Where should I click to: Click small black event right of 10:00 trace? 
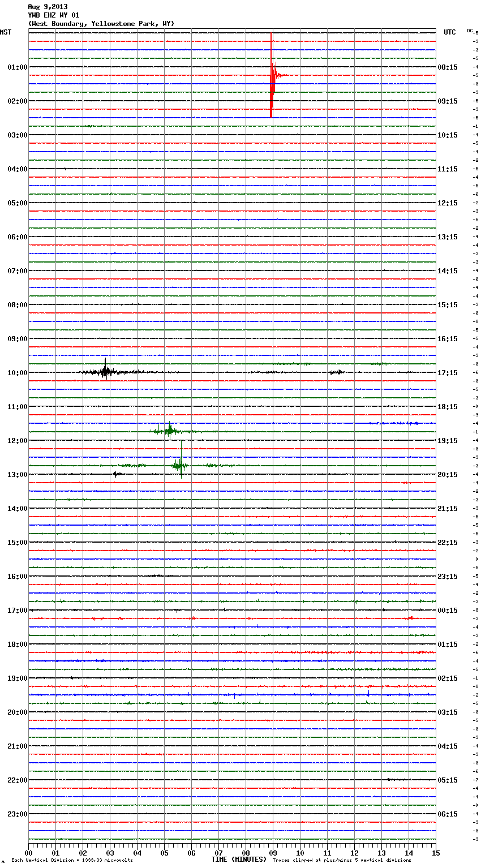[x=337, y=372]
